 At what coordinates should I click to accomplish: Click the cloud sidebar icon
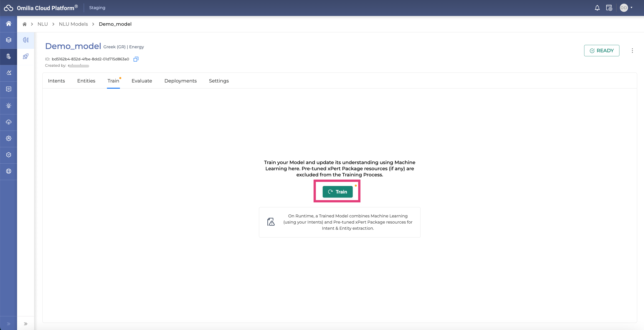pyautogui.click(x=8, y=122)
